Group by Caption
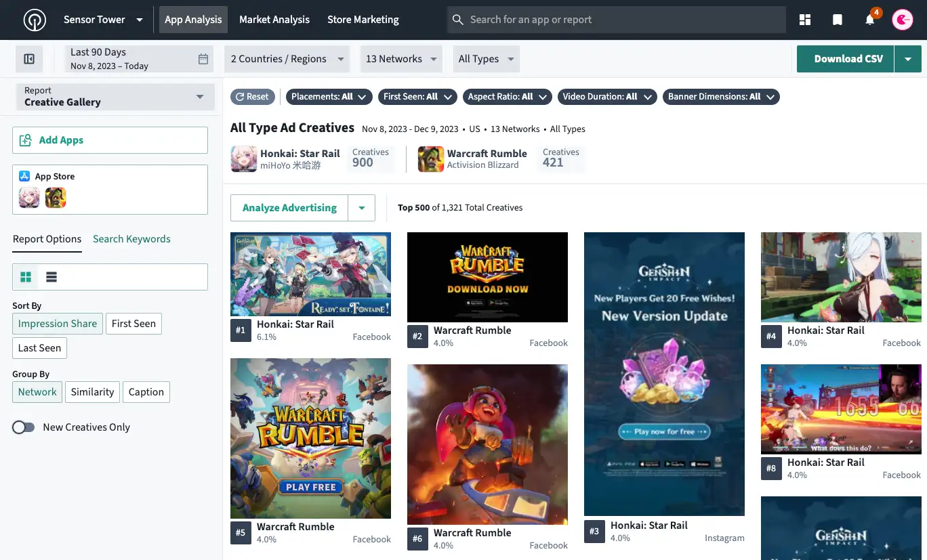 [146, 392]
